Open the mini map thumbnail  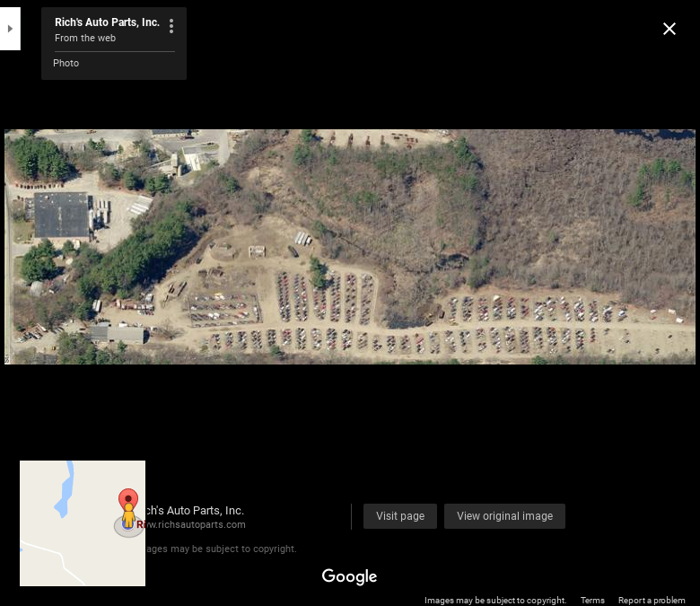pos(83,523)
